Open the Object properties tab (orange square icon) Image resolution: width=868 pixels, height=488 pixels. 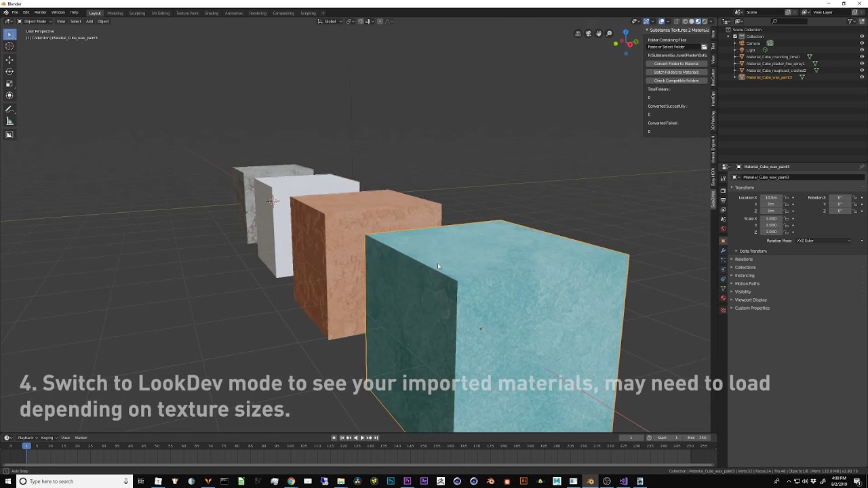[x=723, y=241]
